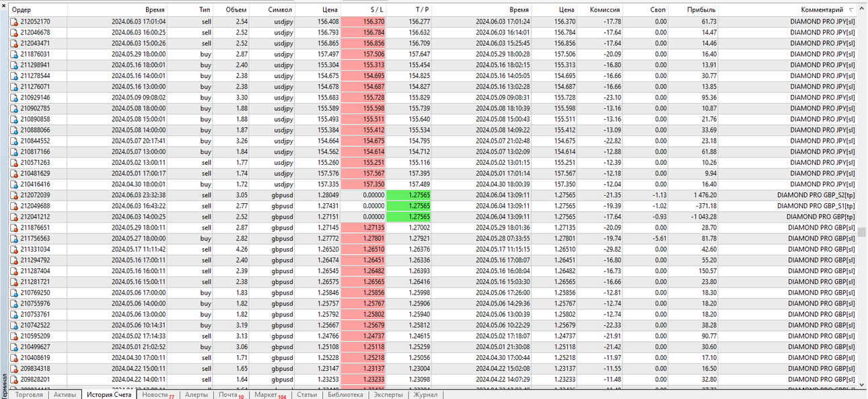Click the order icon for order 211756563
Image resolution: width=868 pixels, height=399 pixels.
click(x=14, y=238)
